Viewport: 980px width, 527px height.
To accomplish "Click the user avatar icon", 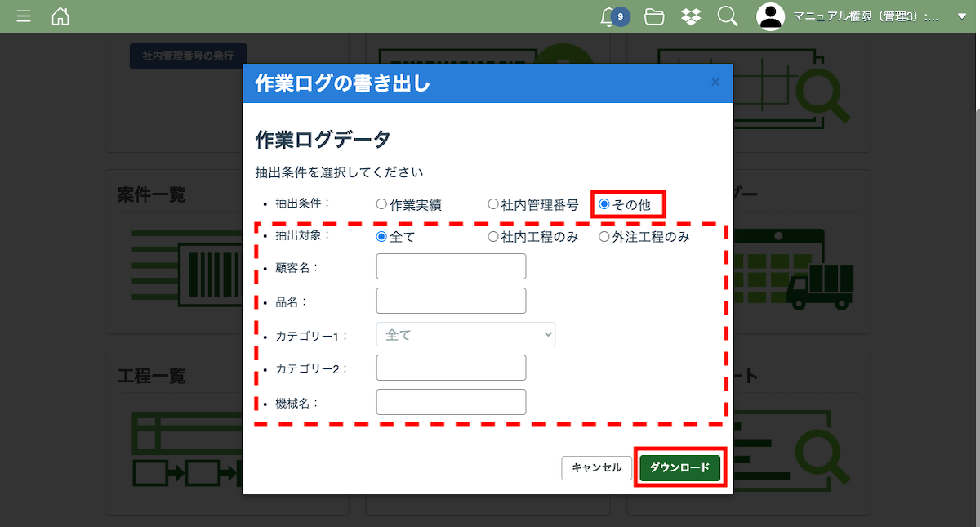I will click(770, 16).
